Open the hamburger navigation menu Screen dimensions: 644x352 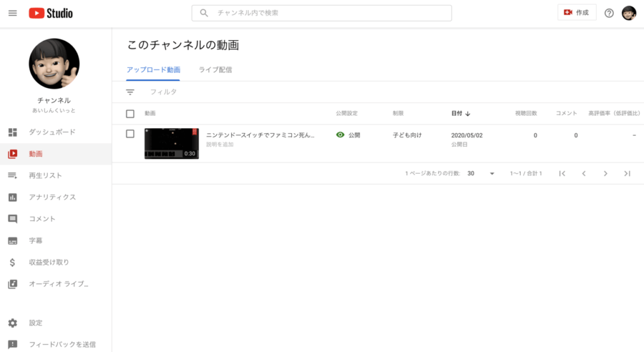point(13,13)
